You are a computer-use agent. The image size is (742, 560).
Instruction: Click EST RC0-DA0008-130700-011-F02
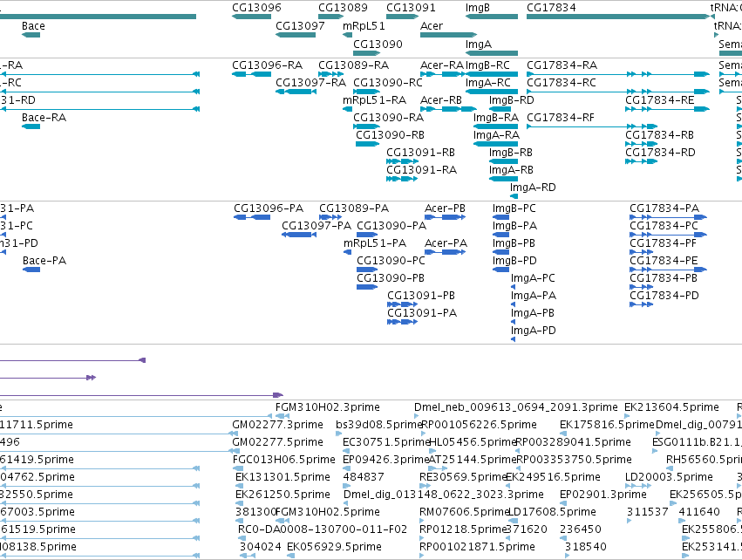[x=323, y=529]
